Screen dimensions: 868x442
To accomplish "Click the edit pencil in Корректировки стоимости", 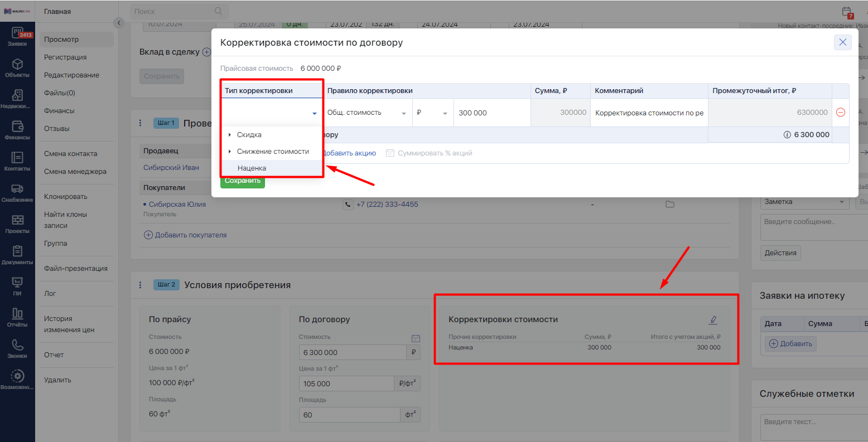I will click(712, 320).
